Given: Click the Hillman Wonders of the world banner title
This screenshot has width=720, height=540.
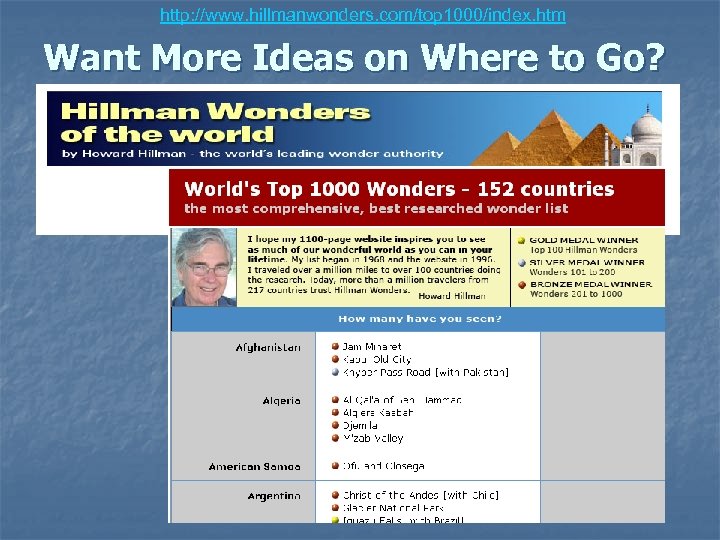Looking at the screenshot, I should (215, 123).
